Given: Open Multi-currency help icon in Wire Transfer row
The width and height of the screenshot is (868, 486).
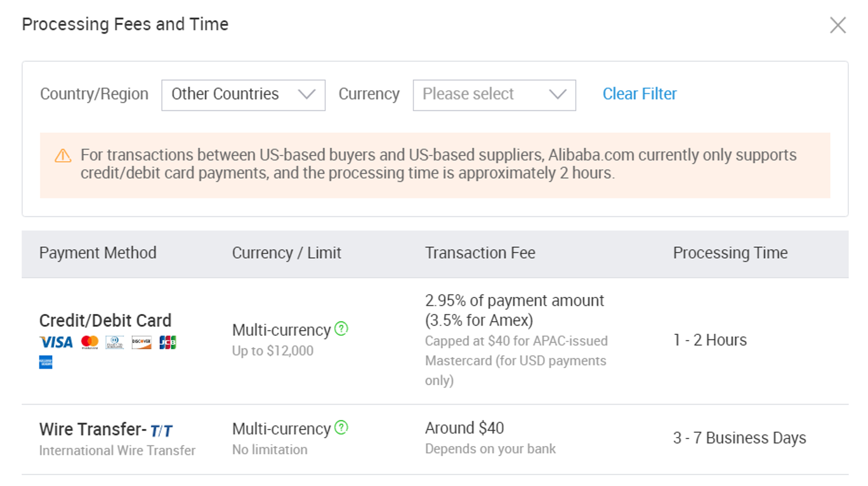Looking at the screenshot, I should 341,427.
